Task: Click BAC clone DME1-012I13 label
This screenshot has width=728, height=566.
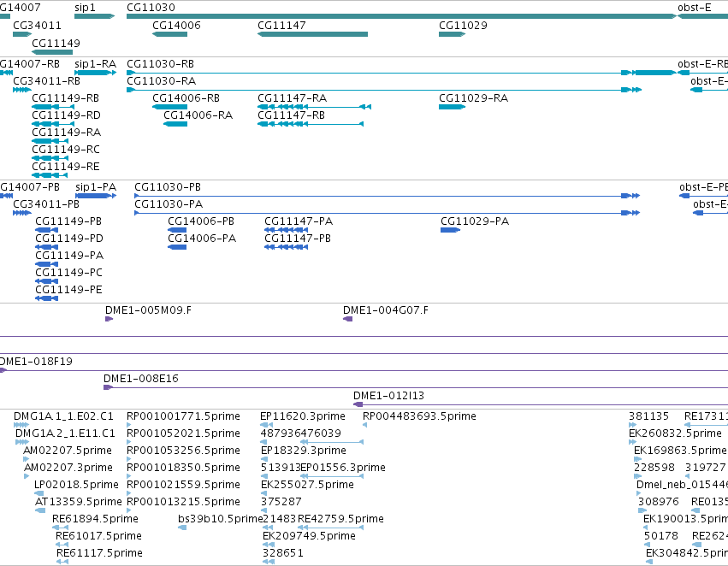Action: [x=388, y=396]
